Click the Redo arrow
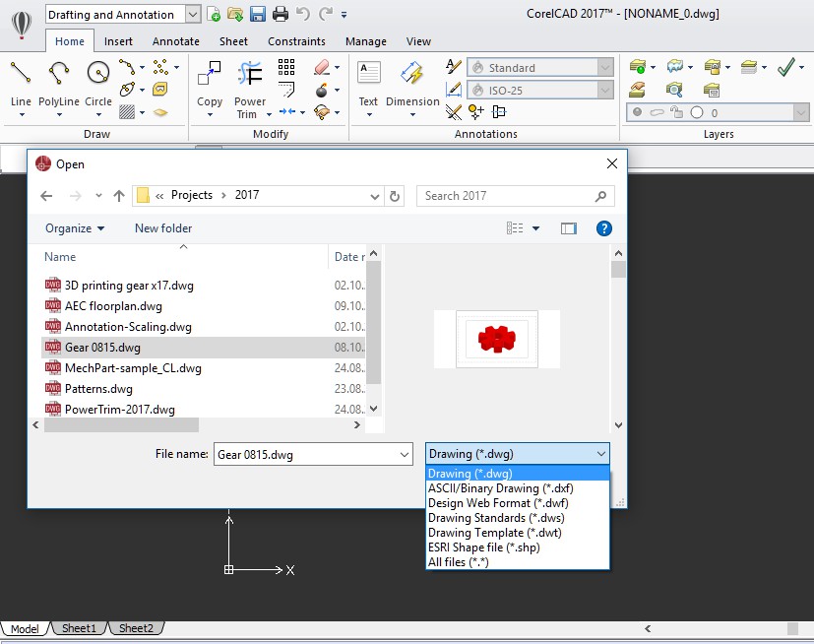The width and height of the screenshot is (814, 644). [x=326, y=14]
